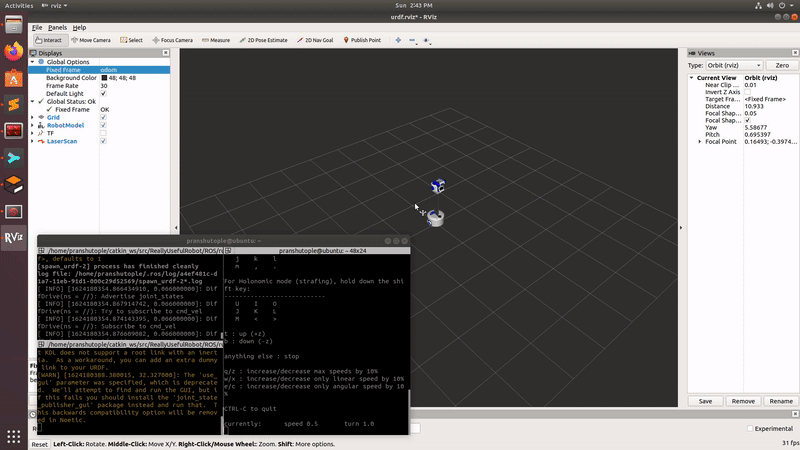Screen dimensions: 800x450
Task: Click the Background Color swatch
Action: [x=104, y=78]
